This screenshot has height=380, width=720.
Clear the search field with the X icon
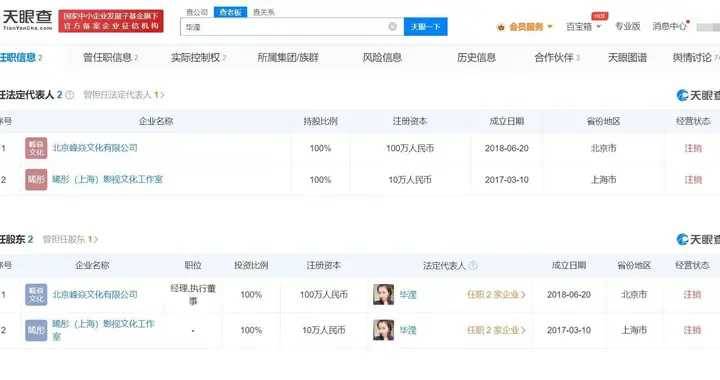click(x=393, y=27)
